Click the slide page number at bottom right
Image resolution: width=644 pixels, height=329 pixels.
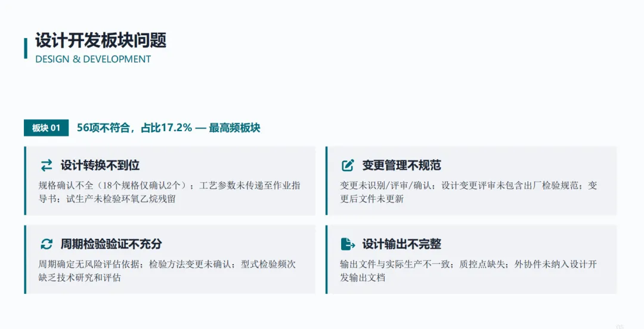click(620, 327)
